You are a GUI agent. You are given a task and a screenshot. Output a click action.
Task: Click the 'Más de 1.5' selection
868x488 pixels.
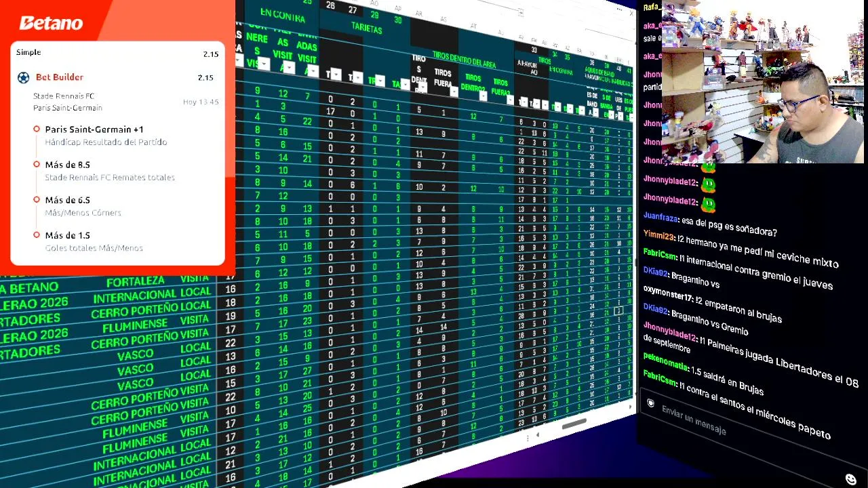(x=67, y=235)
